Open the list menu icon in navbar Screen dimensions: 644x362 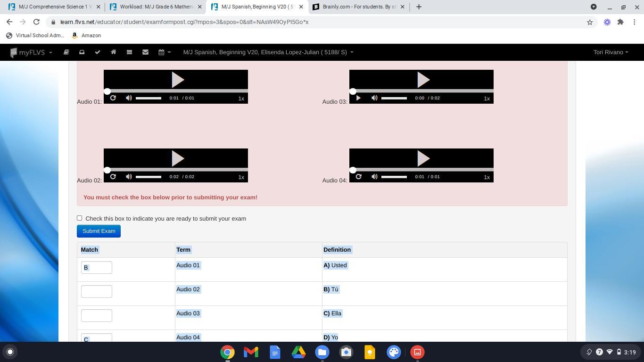pos(129,52)
